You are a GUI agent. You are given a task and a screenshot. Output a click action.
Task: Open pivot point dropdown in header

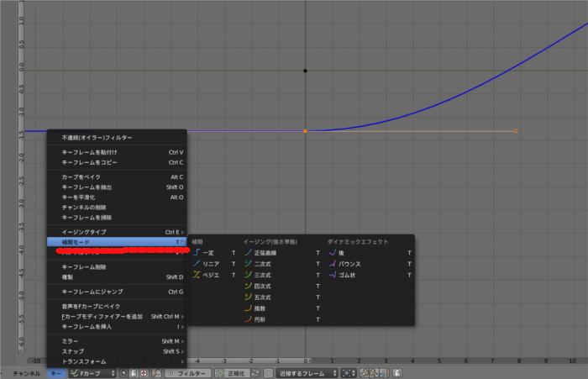click(x=349, y=373)
